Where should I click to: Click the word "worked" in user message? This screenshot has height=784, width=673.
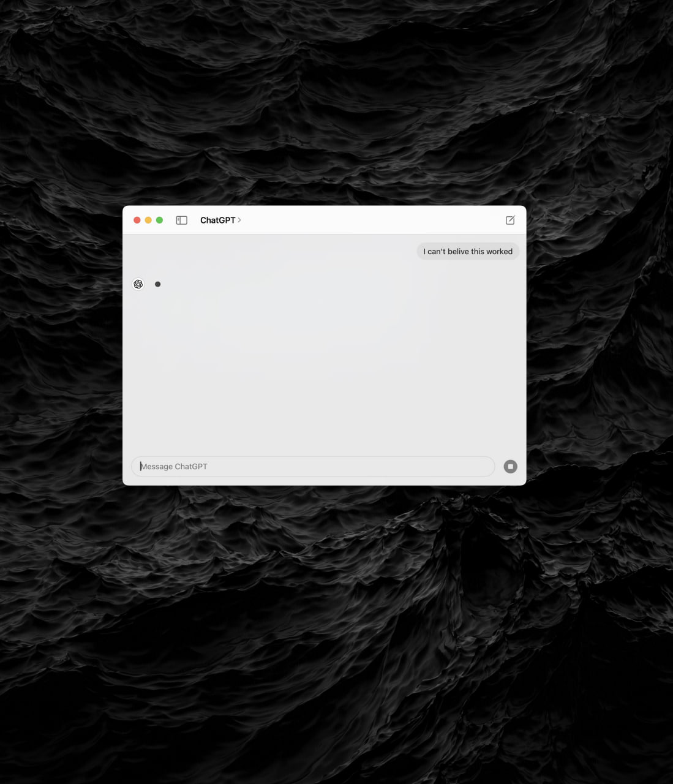tap(499, 252)
